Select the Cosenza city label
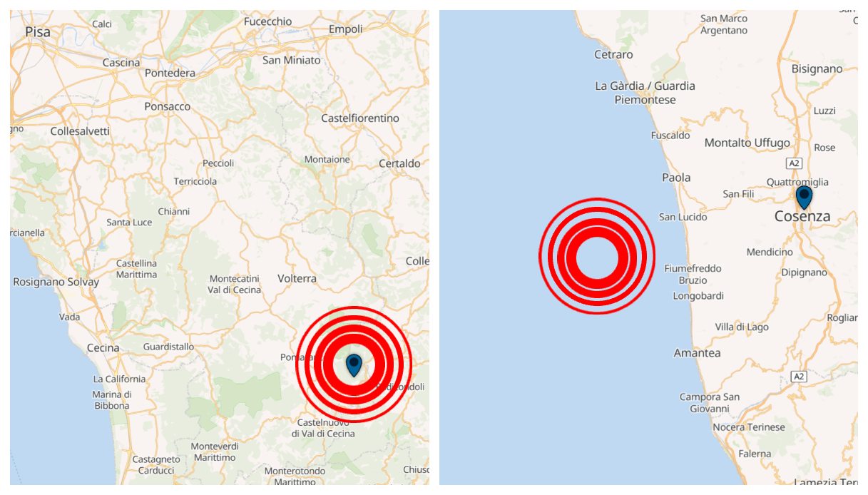 click(803, 215)
